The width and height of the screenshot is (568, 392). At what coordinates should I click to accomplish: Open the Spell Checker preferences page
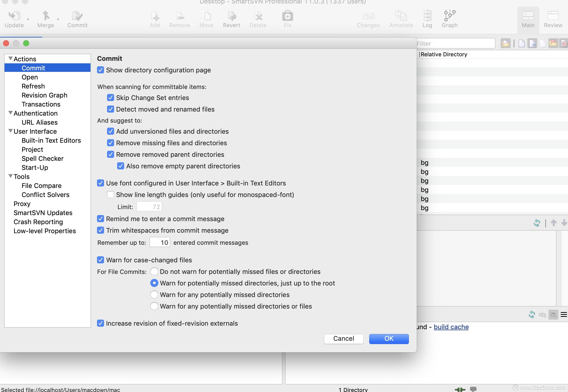(x=42, y=159)
